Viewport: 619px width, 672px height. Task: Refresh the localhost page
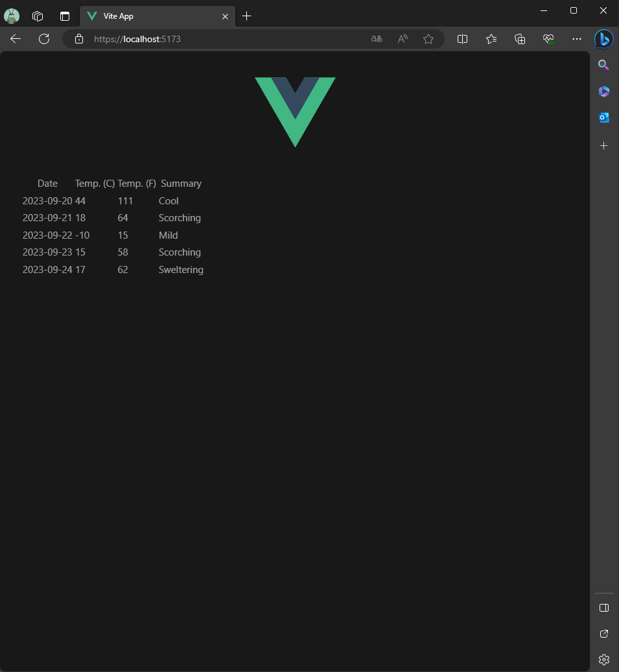pyautogui.click(x=44, y=39)
